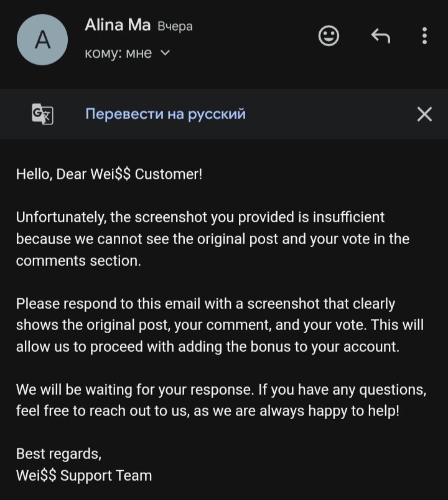This screenshot has height=500, width=448.
Task: Open the emoji reaction picker
Action: click(329, 36)
